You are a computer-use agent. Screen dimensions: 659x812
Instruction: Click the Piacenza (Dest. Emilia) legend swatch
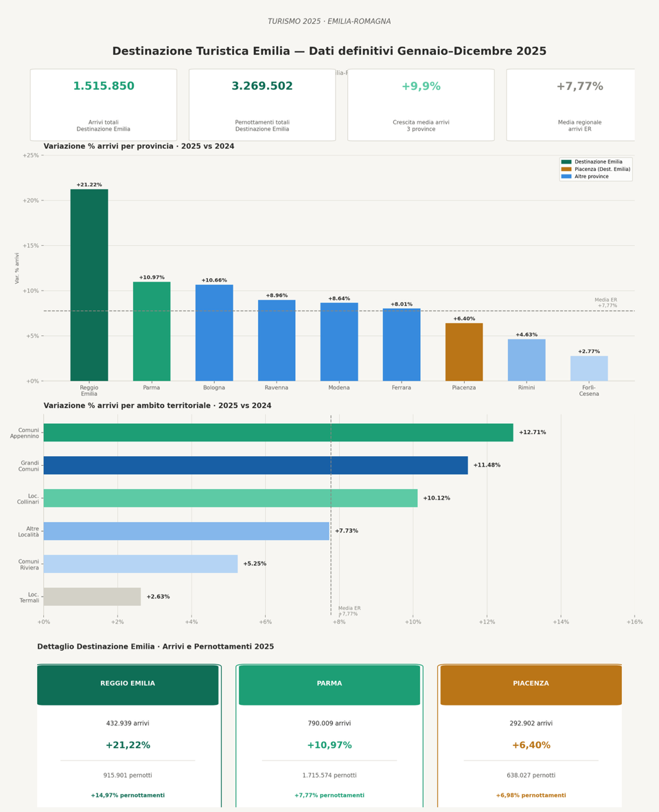pos(566,169)
